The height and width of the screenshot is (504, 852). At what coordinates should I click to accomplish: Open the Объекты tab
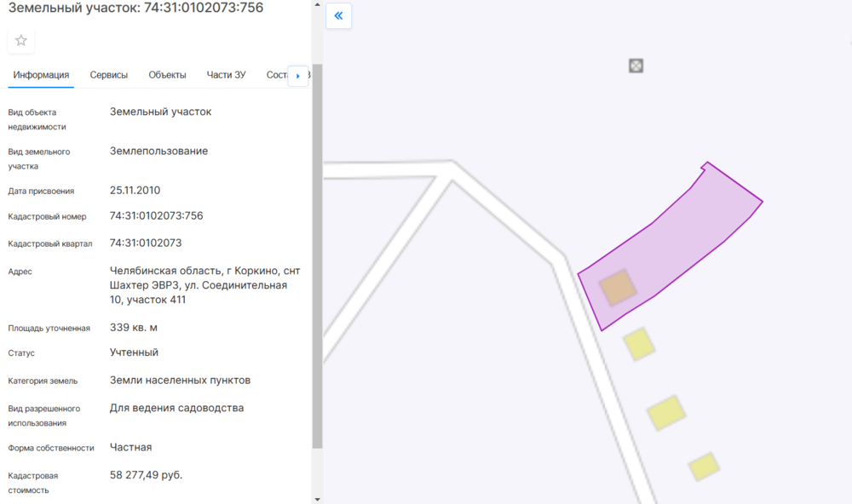tap(167, 75)
